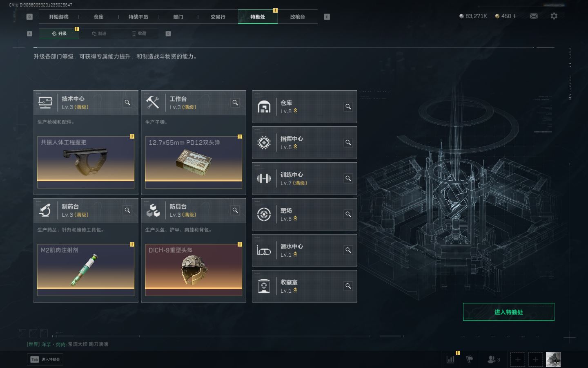
Task: Select the DICH-9重型头盔 item card
Action: click(x=194, y=270)
